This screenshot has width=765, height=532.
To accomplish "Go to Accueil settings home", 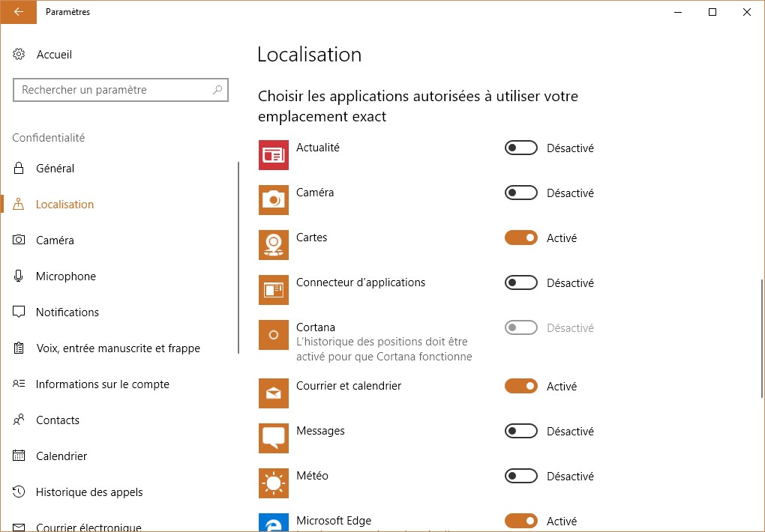I will [54, 55].
